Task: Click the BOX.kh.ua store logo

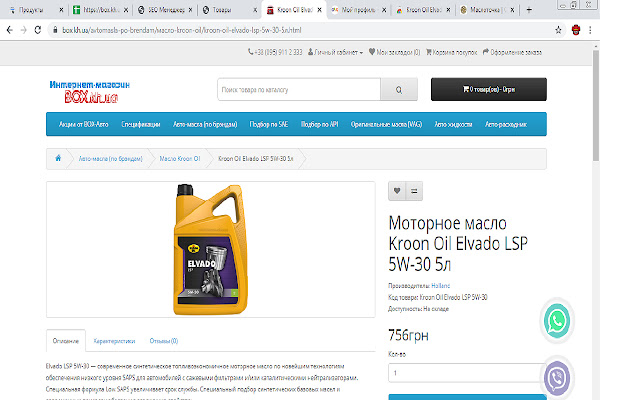Action: click(x=90, y=91)
